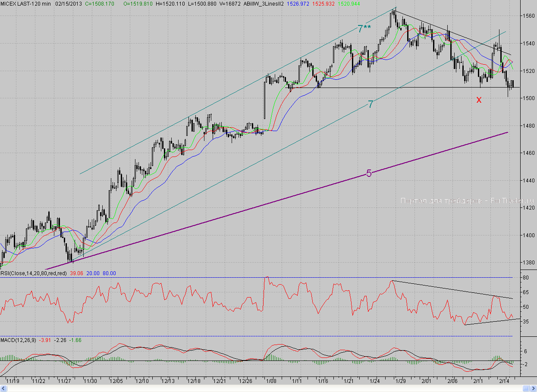Viewport: 537px width, 392px height.
Task: Click the lower channel label 7
Action: tap(370, 104)
